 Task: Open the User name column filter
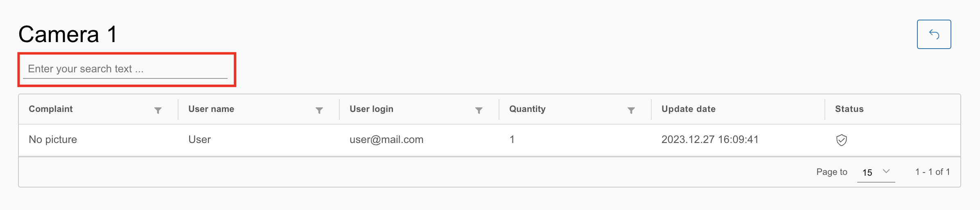[x=319, y=110]
